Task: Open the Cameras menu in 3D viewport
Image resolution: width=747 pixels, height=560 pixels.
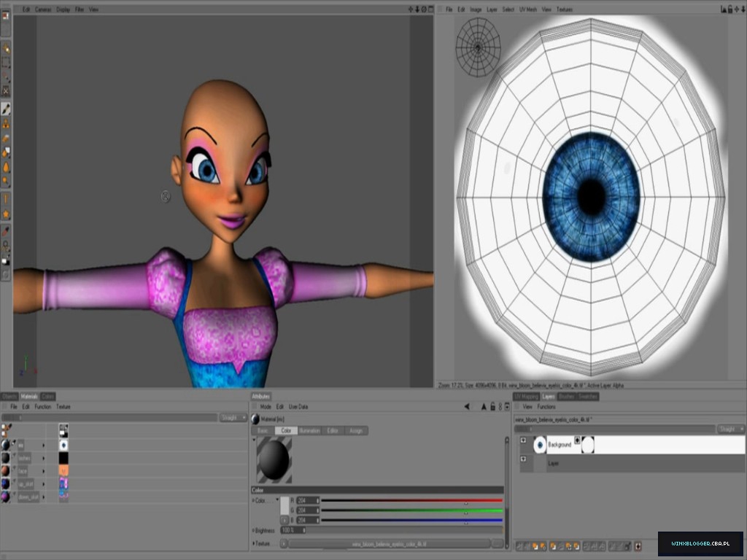Action: coord(43,9)
